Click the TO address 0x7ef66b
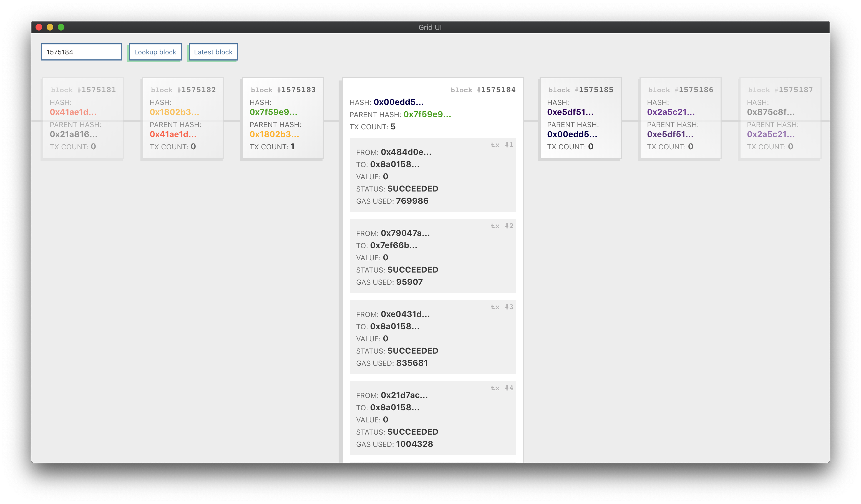This screenshot has height=504, width=861. pos(394,245)
